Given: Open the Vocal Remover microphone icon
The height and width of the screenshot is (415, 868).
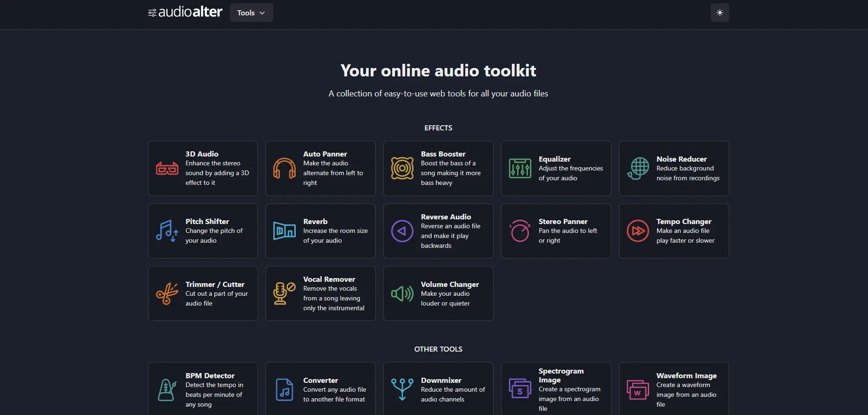Looking at the screenshot, I should coord(284,293).
